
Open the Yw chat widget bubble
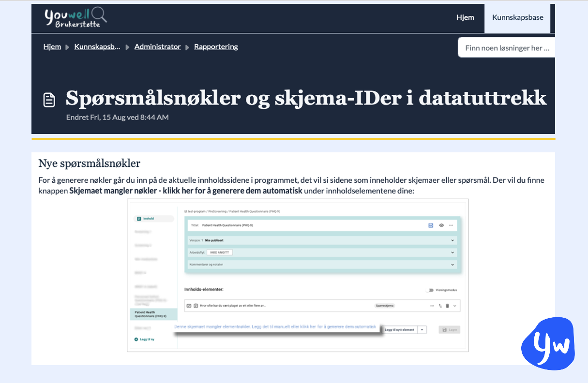[548, 344]
